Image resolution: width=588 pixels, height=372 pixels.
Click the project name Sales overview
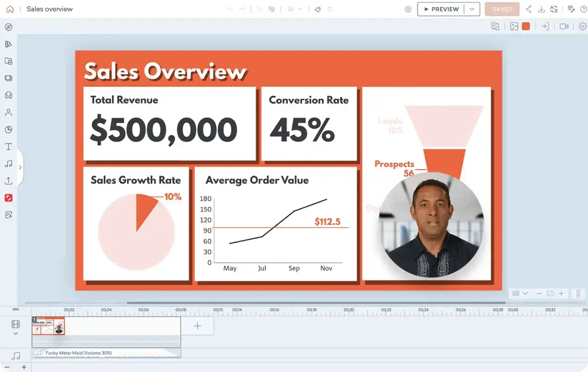coord(50,9)
